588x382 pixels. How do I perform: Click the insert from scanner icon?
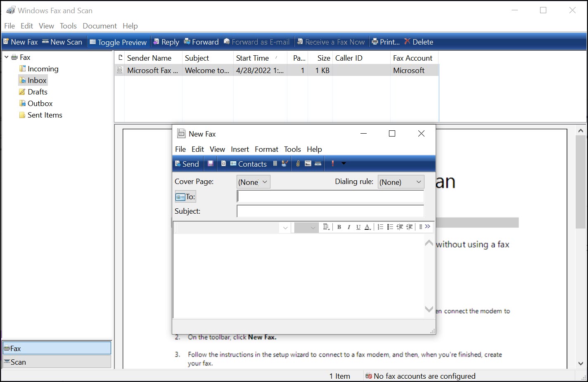click(x=318, y=164)
